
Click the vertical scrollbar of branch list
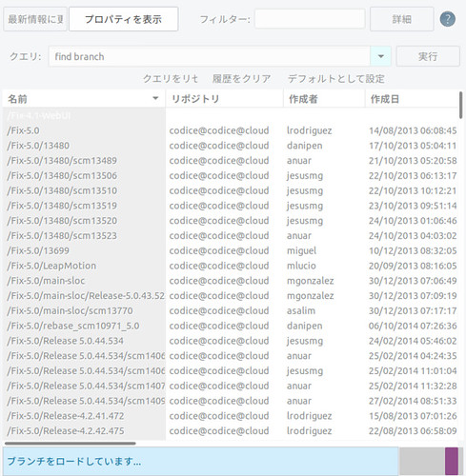pyautogui.click(x=461, y=106)
